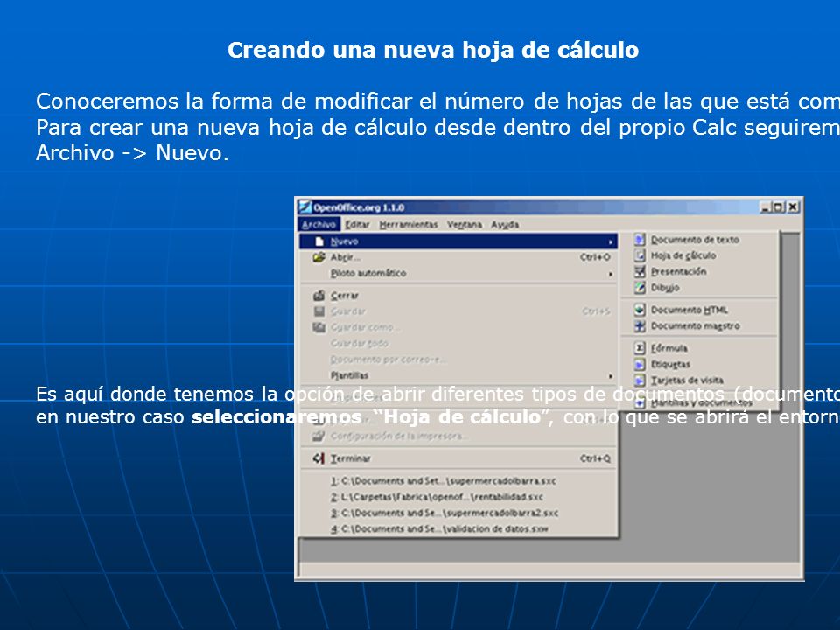
Task: Select Etiquetas in the submenu
Action: [x=700, y=364]
